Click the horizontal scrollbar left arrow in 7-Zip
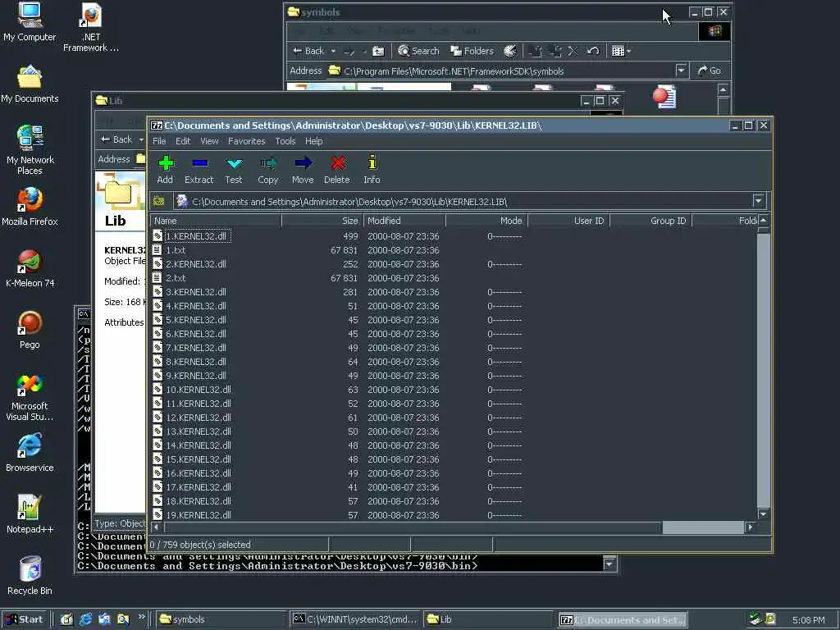840x630 pixels. [x=157, y=527]
